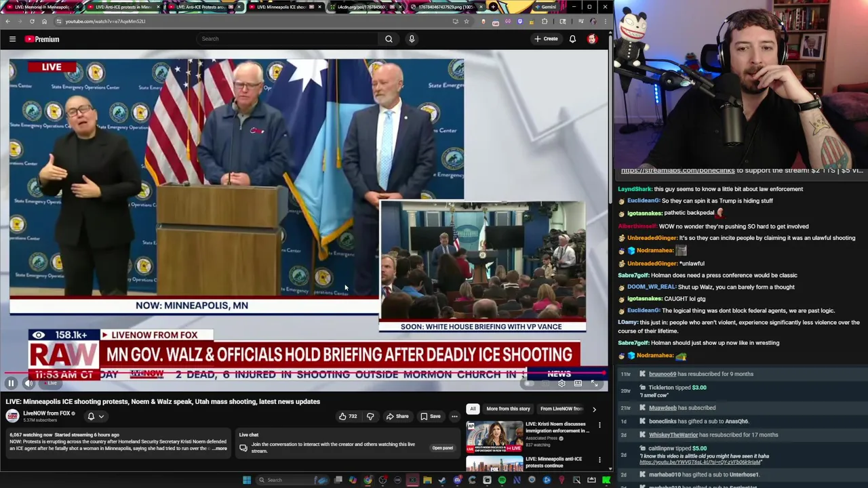Start voice search with microphone icon

point(412,39)
